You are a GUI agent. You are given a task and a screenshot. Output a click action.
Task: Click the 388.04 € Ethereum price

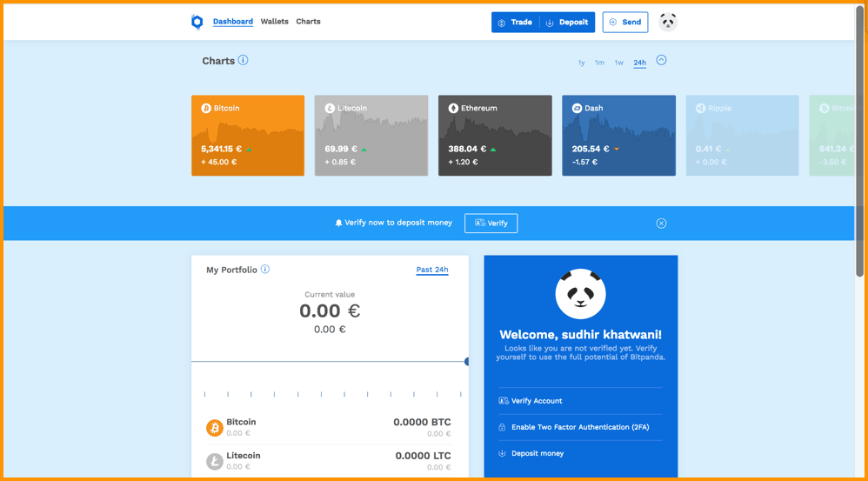coord(467,149)
